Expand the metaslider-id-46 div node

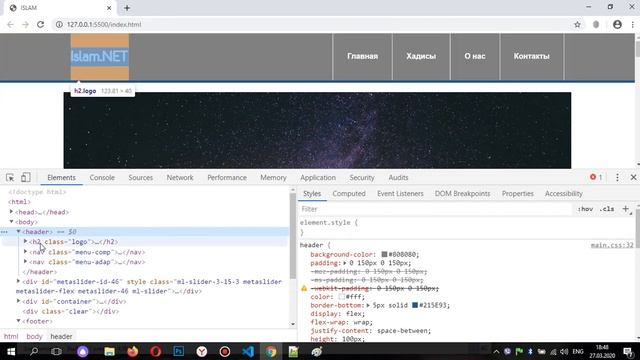click(x=18, y=281)
